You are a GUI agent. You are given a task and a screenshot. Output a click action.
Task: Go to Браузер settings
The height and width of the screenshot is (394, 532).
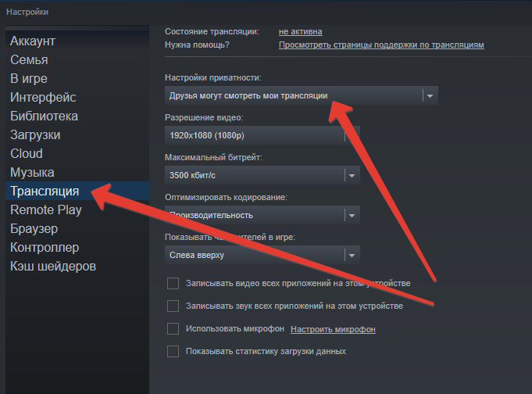34,228
